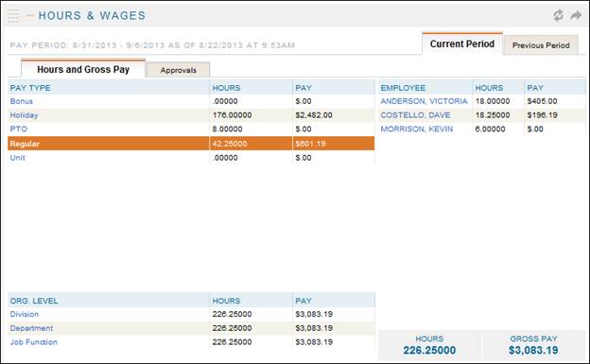Select the Unit pay type
This screenshot has height=364, width=590.
pos(17,158)
